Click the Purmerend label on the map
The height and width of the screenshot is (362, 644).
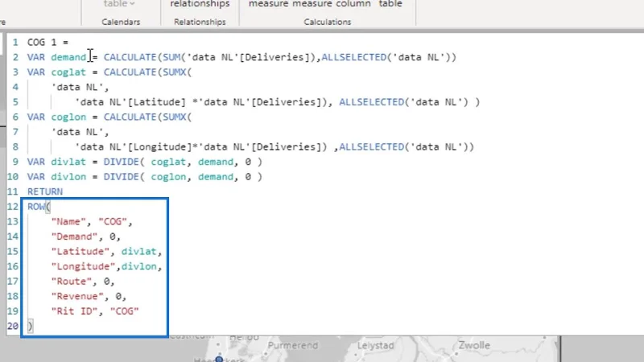(x=293, y=346)
